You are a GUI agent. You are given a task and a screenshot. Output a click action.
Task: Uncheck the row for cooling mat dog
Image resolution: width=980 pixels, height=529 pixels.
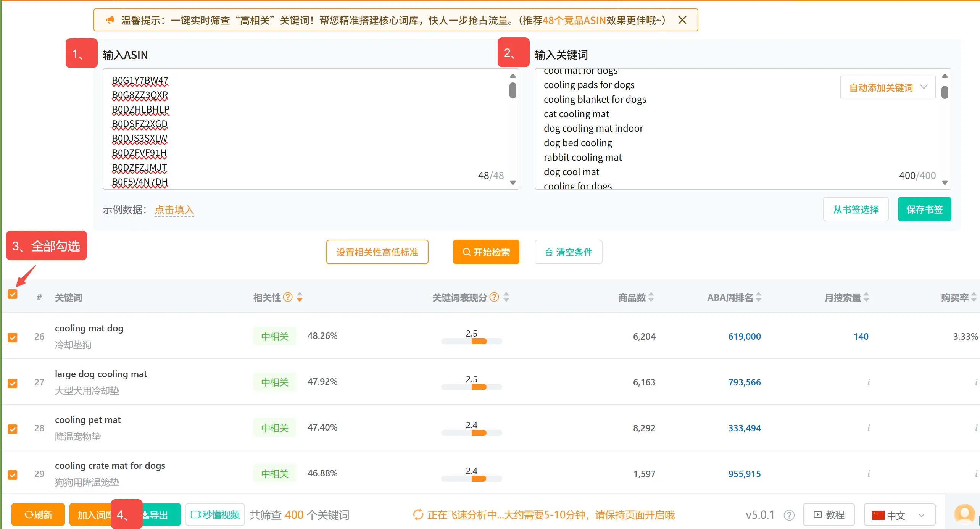click(13, 337)
